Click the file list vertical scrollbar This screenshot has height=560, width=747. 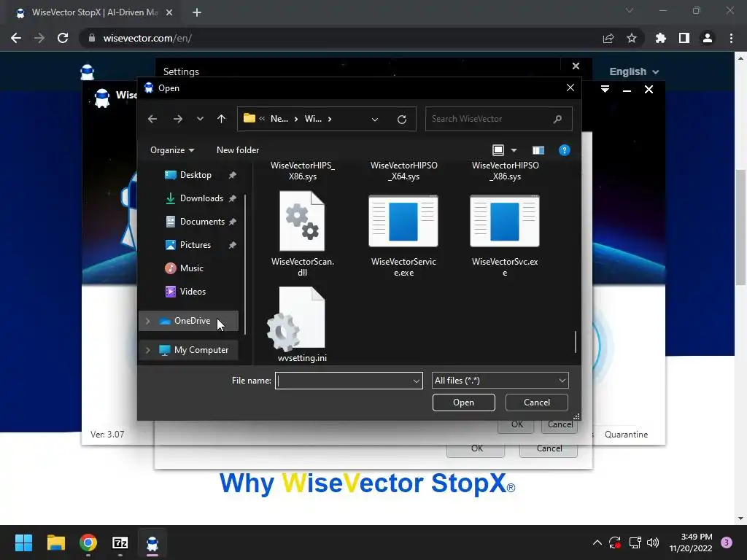(576, 342)
